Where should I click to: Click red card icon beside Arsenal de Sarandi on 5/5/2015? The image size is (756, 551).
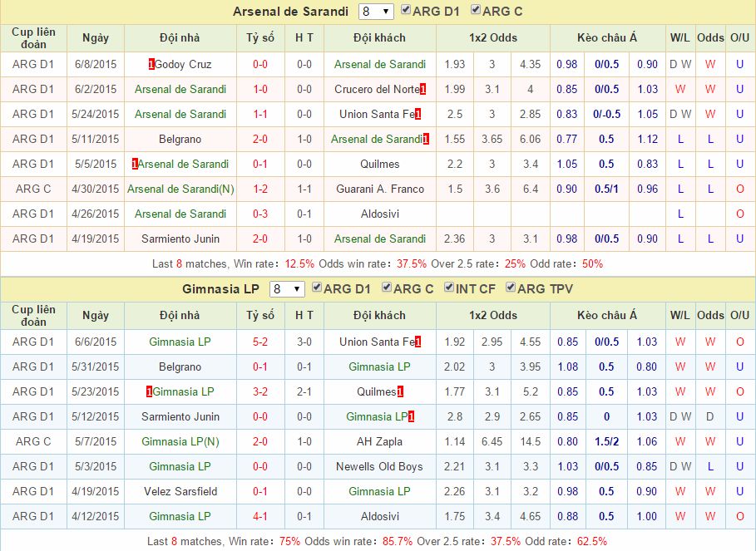point(135,165)
